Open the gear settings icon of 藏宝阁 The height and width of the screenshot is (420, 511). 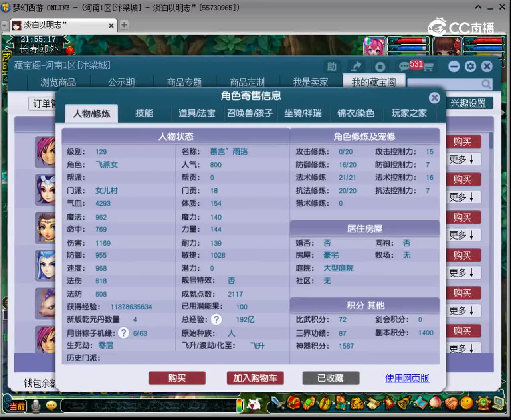(470, 66)
